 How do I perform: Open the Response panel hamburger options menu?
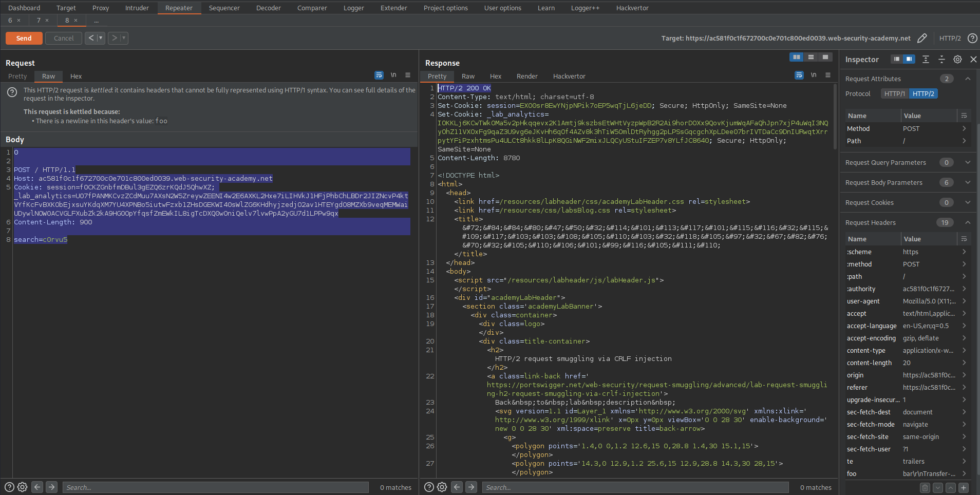(x=828, y=75)
